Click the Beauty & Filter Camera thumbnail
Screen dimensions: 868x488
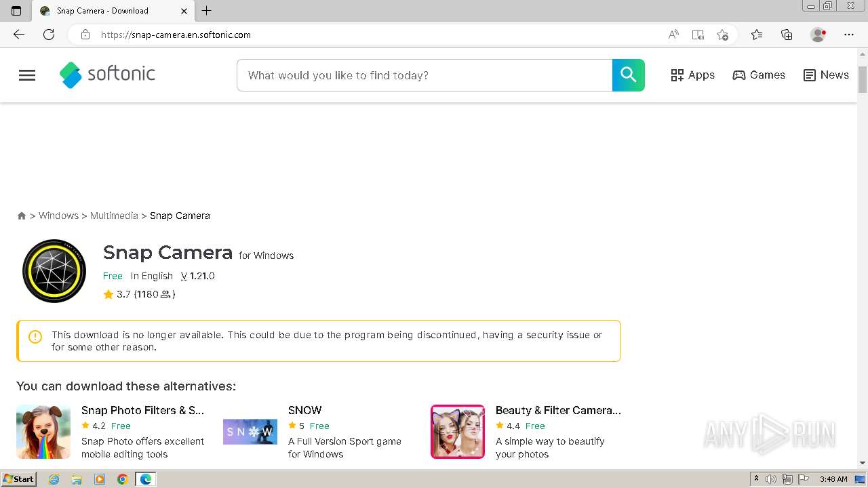point(458,432)
